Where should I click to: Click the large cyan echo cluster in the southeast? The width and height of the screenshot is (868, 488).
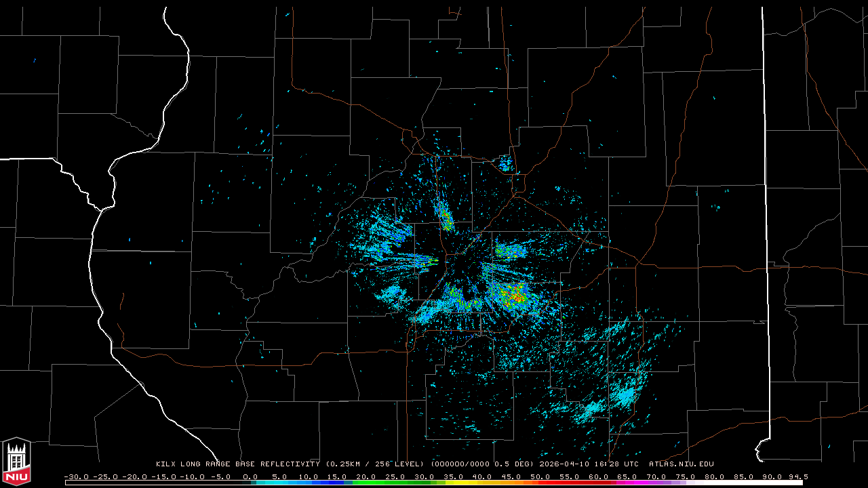pos(624,394)
